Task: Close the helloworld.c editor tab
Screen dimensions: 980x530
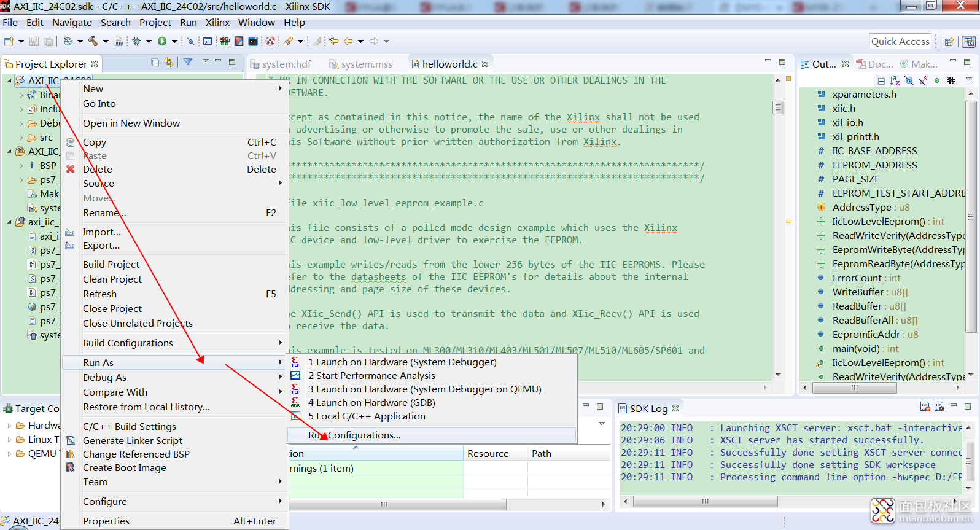Action: [485, 64]
